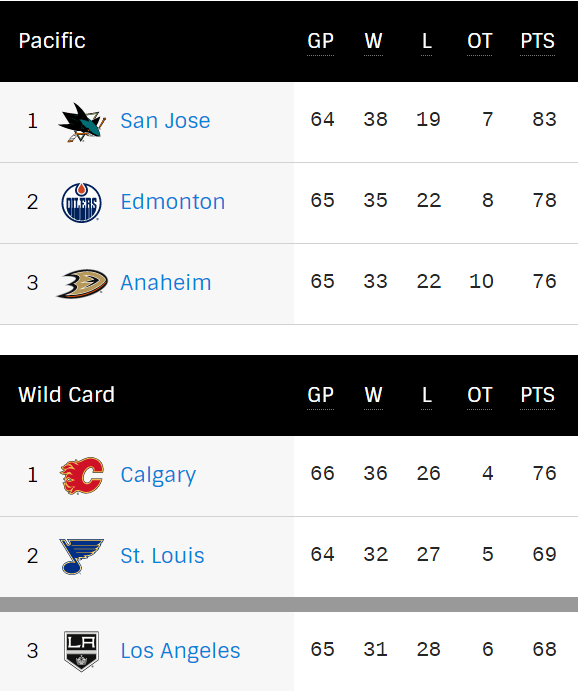578x691 pixels.
Task: Click the Los Angeles Kings logo
Action: click(82, 651)
